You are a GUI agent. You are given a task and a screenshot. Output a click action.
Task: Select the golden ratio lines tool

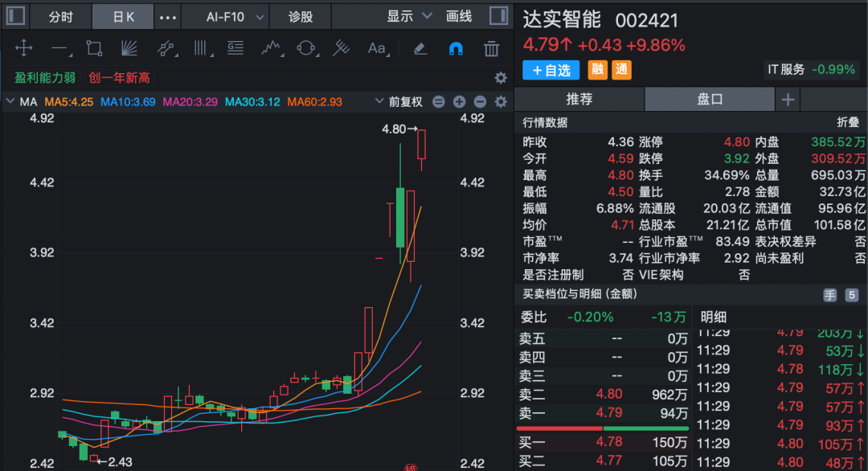[x=235, y=48]
